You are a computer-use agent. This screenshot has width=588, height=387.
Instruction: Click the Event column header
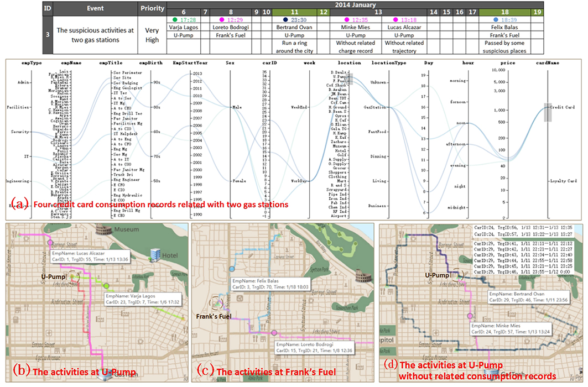coord(95,8)
